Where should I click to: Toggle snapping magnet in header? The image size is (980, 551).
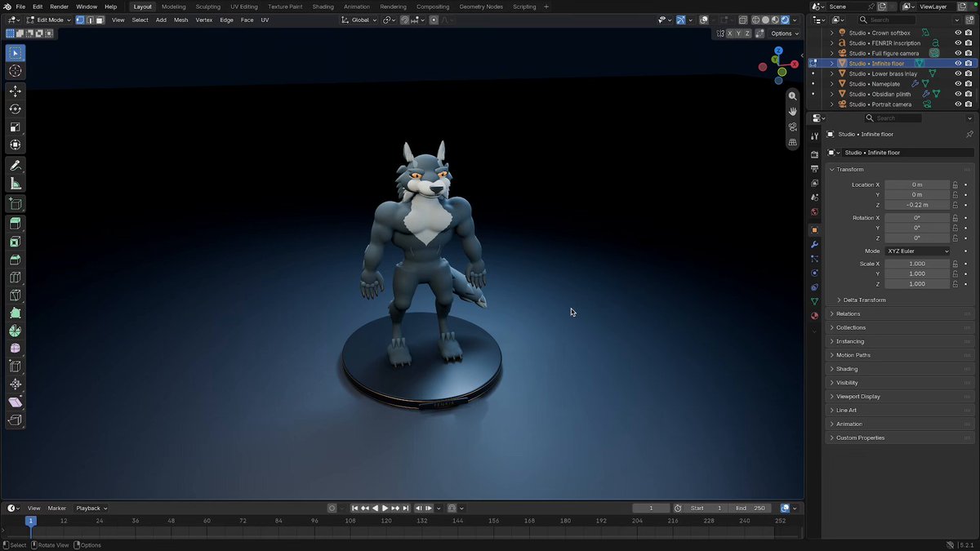(x=404, y=20)
